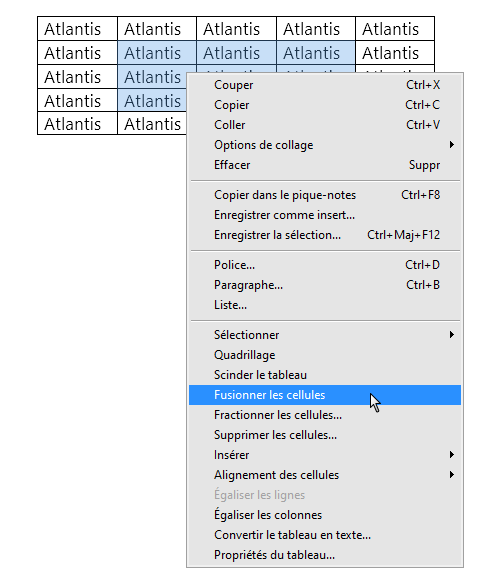Choose Supprimer les cellules option
This screenshot has height=579, width=496.
tap(325, 435)
